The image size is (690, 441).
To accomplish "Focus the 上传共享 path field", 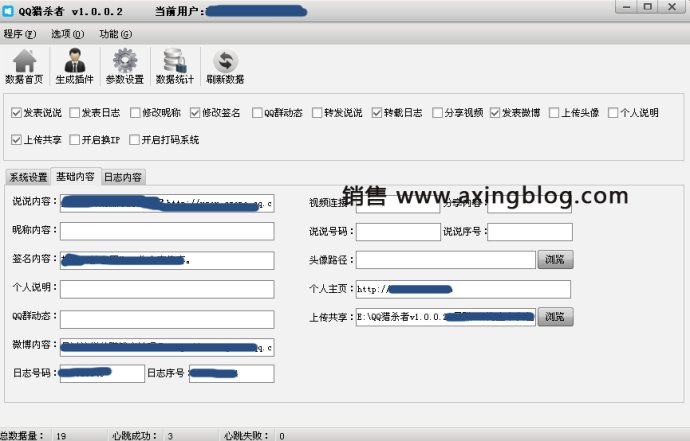I will point(446,317).
